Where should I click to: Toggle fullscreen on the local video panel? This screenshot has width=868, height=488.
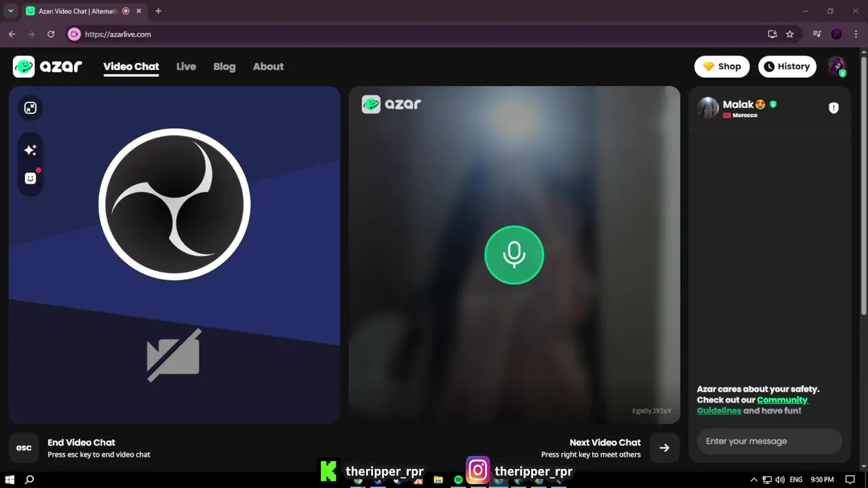pos(31,108)
